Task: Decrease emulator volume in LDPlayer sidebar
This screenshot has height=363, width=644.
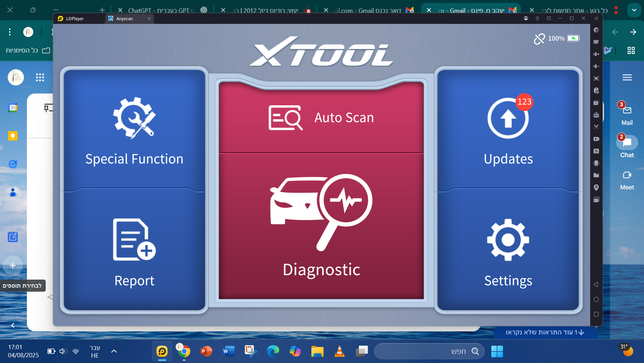Action: click(596, 66)
